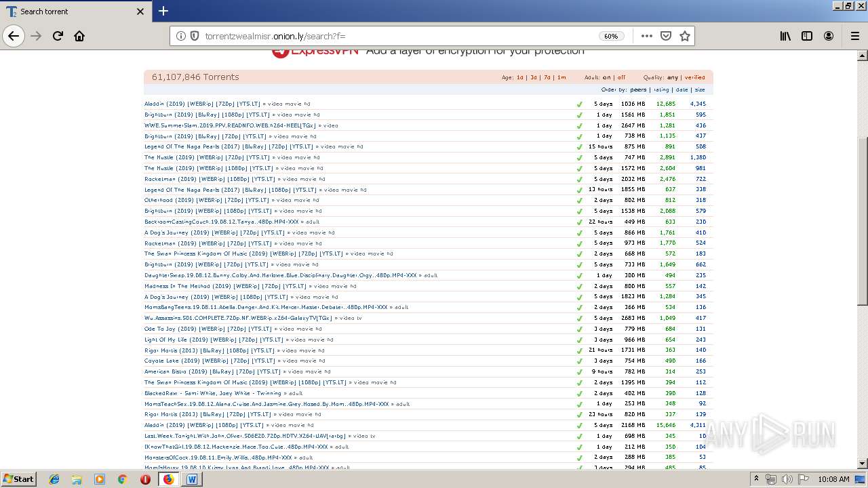Open A Dog's Journey WEBRip 720p torrent
Image resolution: width=868 pixels, height=488 pixels.
click(214, 232)
